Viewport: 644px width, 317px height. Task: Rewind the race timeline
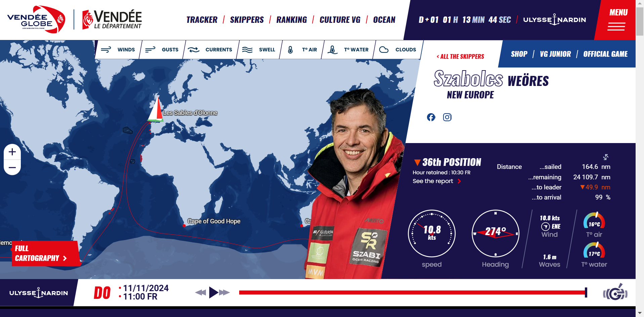pyautogui.click(x=201, y=292)
